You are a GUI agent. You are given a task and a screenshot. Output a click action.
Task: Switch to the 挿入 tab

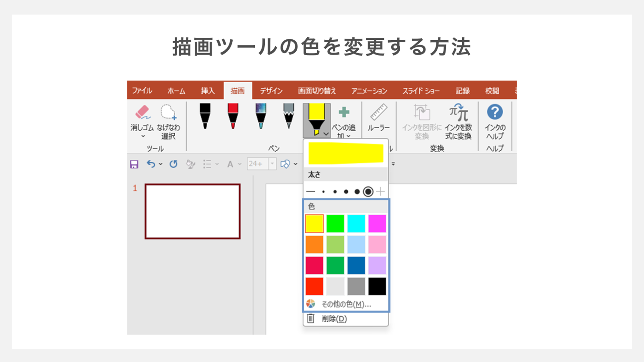click(x=208, y=91)
